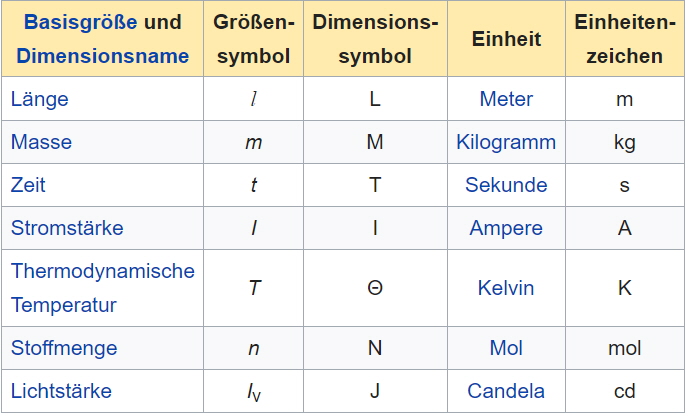Screen dimensions: 688x416
Task: Open the Kilogramm unit link
Action: (506, 142)
